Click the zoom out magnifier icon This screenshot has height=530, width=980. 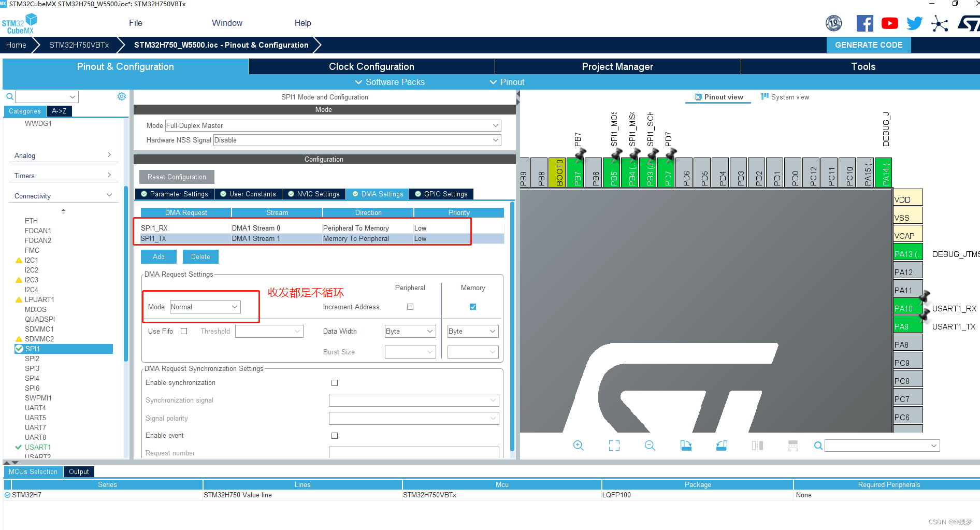point(650,446)
